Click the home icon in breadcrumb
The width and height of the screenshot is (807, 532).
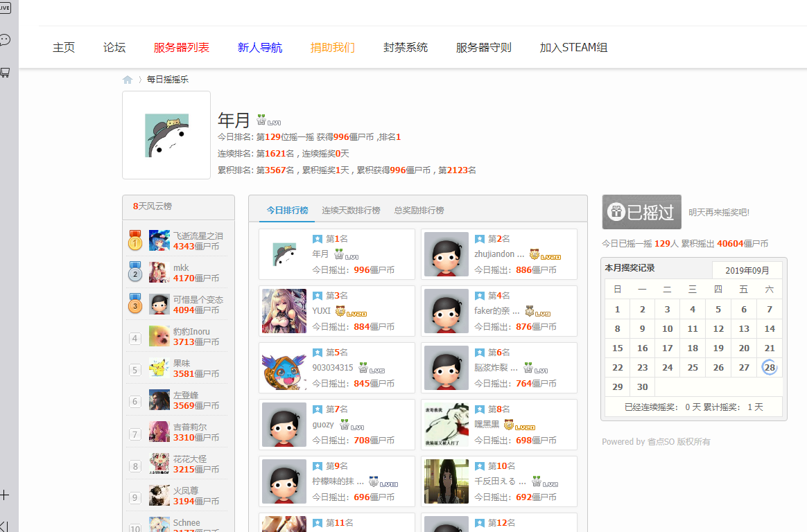coord(128,80)
